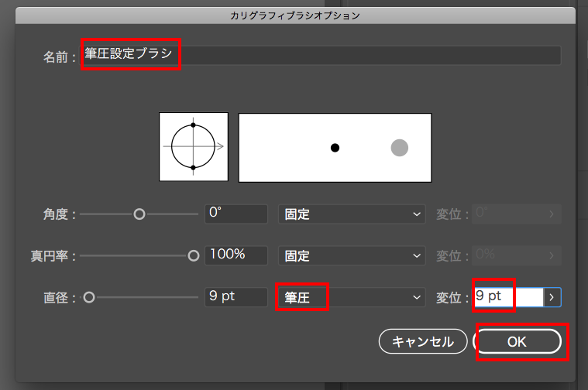Click the 直径 slider handle

point(89,297)
